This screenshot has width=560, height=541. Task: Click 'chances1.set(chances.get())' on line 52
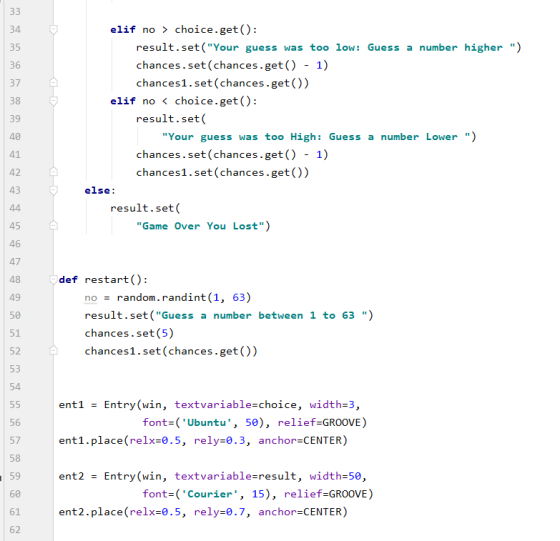pos(171,351)
